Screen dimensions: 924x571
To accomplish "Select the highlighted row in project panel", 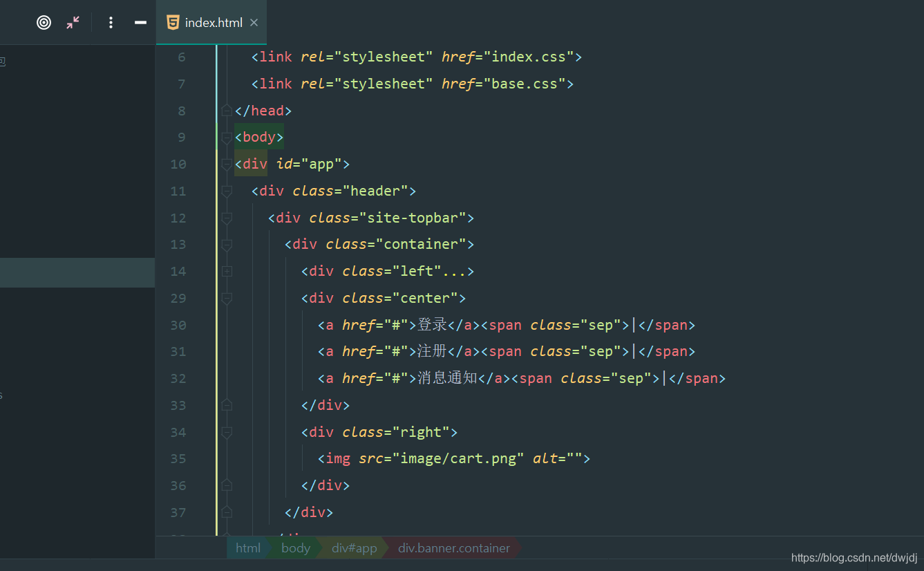I will pos(77,272).
